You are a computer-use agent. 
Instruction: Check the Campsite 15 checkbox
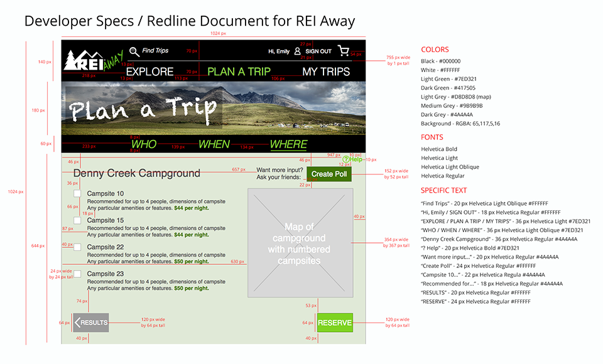[x=77, y=220]
